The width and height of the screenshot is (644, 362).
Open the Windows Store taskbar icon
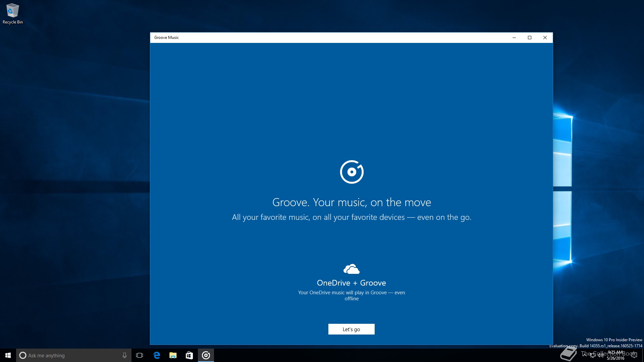[190, 355]
